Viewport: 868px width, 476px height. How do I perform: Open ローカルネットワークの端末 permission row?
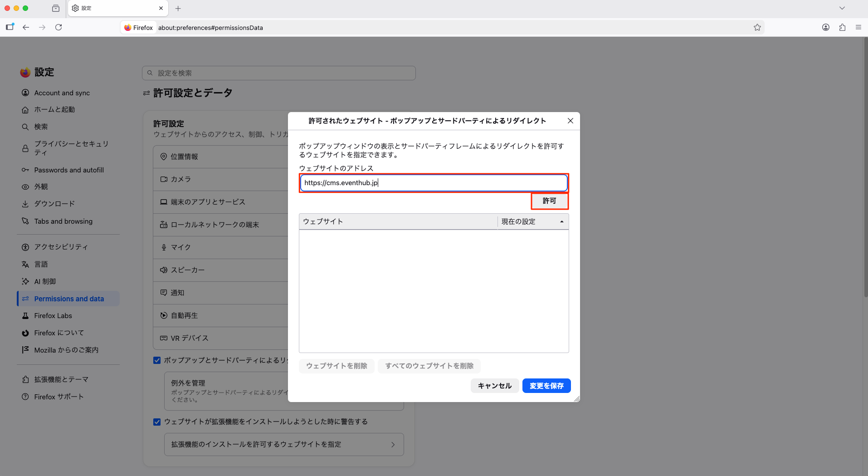(x=221, y=225)
